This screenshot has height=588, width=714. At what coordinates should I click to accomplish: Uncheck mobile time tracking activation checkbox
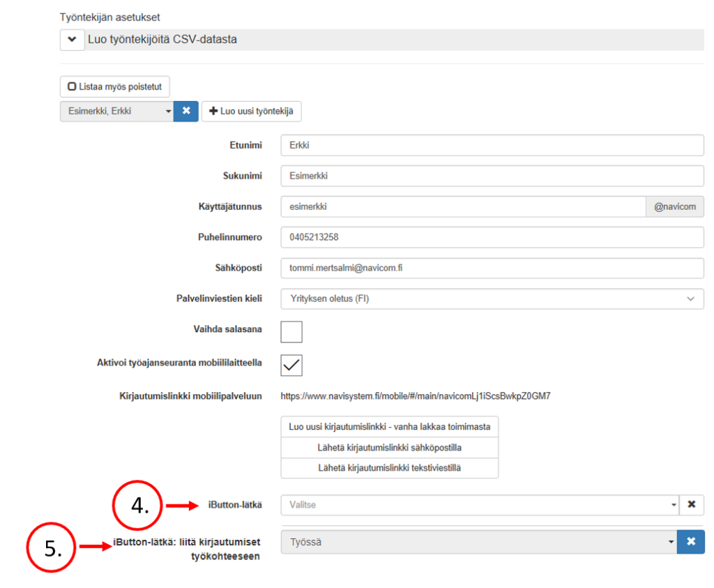click(291, 365)
